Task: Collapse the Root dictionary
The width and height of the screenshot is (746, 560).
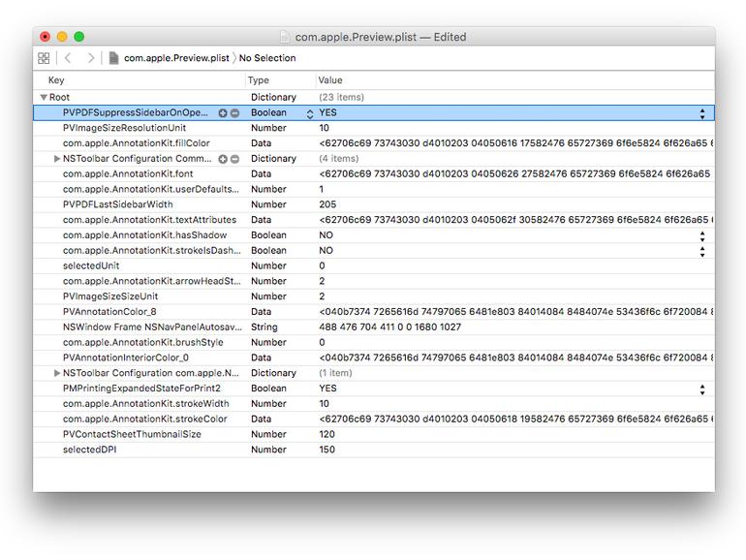Action: (44, 98)
